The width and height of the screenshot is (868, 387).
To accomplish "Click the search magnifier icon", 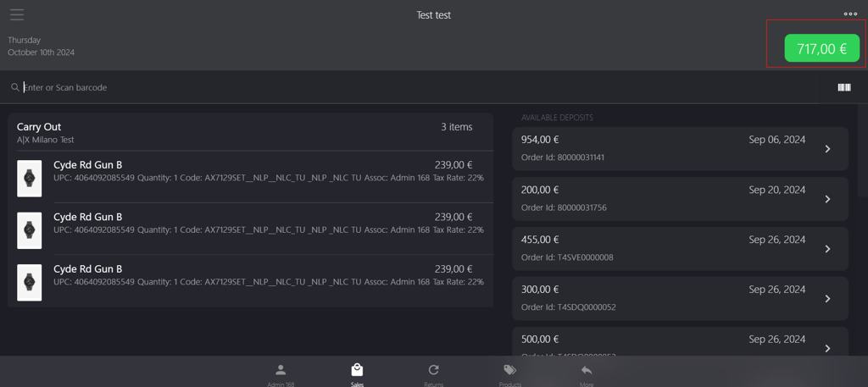I will (15, 87).
